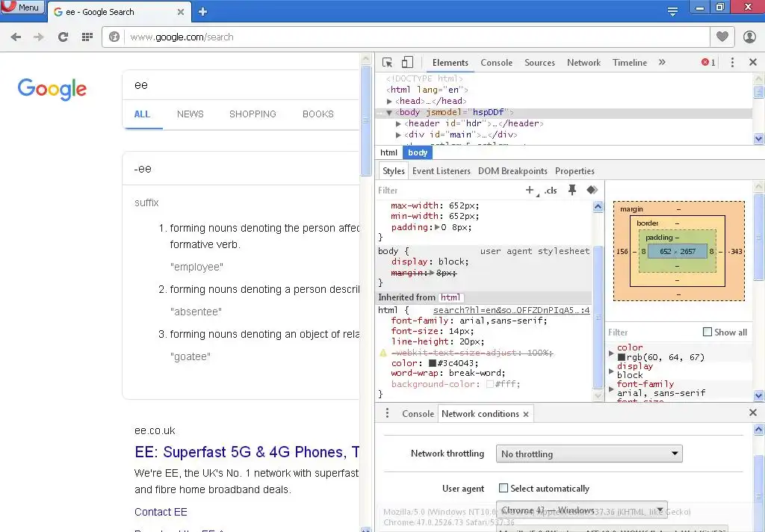Expand the header id="hdr" node
This screenshot has width=765, height=532.
399,123
